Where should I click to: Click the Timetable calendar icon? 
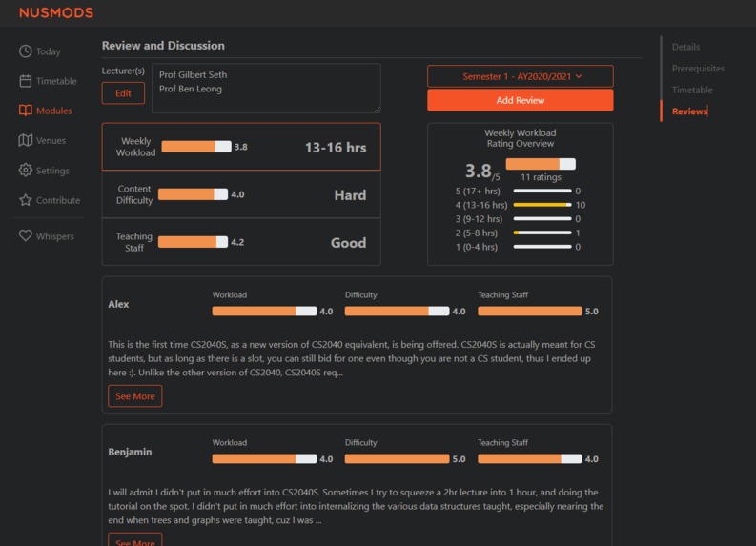point(26,81)
